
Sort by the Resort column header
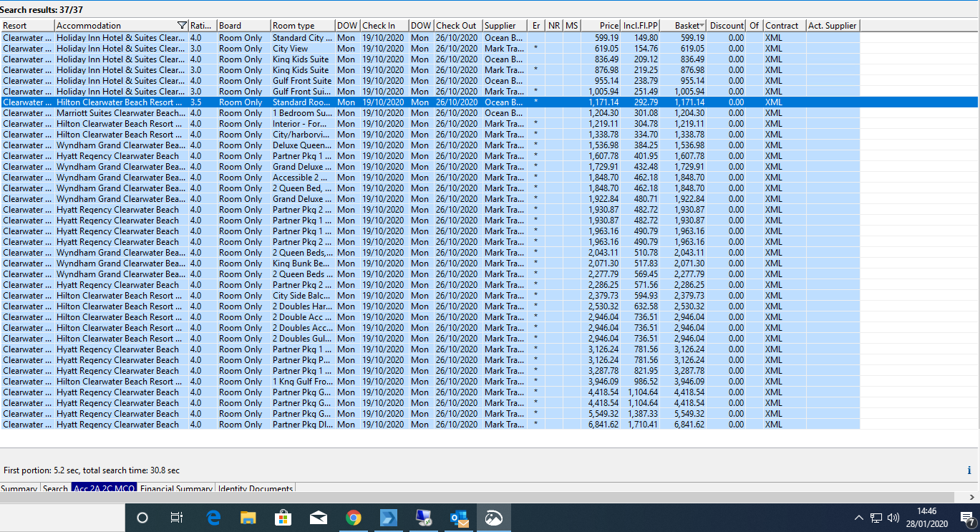point(27,26)
